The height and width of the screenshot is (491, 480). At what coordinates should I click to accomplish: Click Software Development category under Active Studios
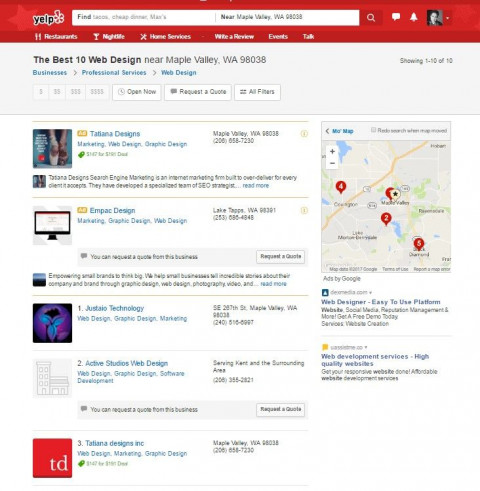pos(131,377)
